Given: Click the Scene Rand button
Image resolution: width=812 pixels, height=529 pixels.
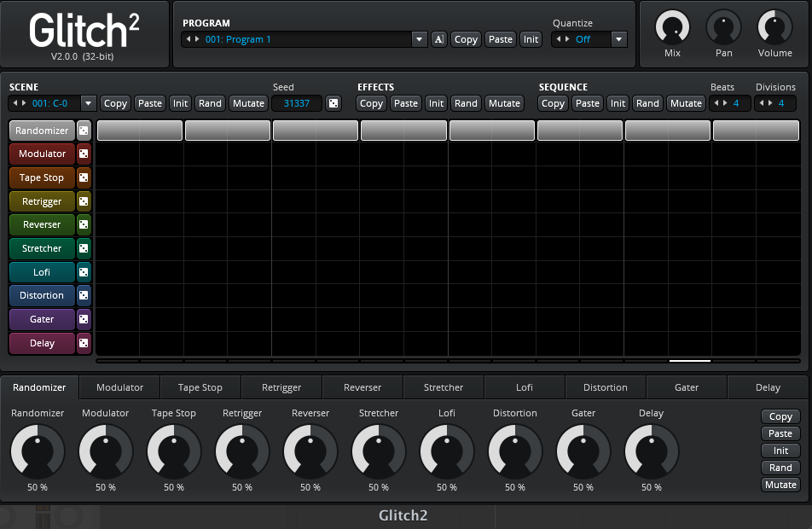Looking at the screenshot, I should point(210,103).
